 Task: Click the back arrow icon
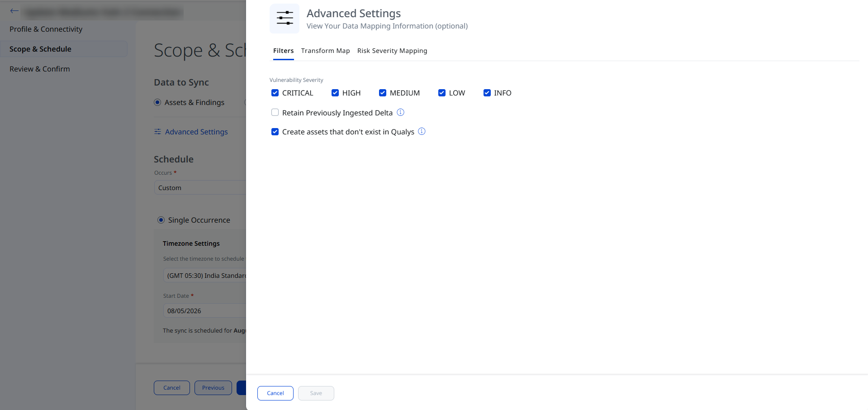click(14, 11)
